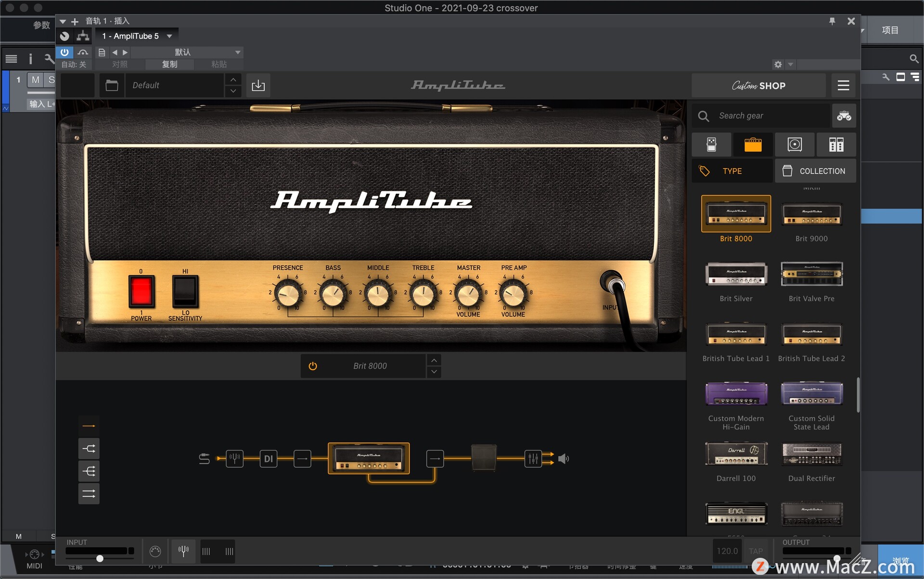Viewport: 924px width, 579px height.
Task: Select the amplifier gear category
Action: (x=753, y=145)
